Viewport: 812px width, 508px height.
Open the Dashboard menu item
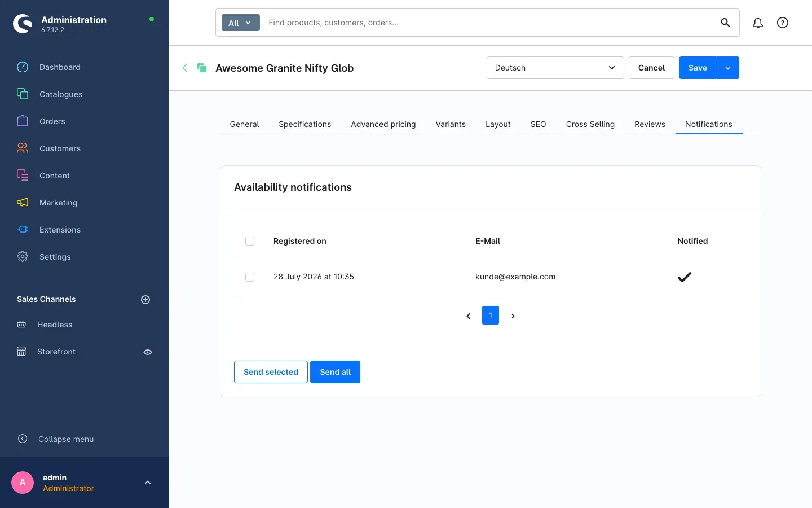click(60, 67)
